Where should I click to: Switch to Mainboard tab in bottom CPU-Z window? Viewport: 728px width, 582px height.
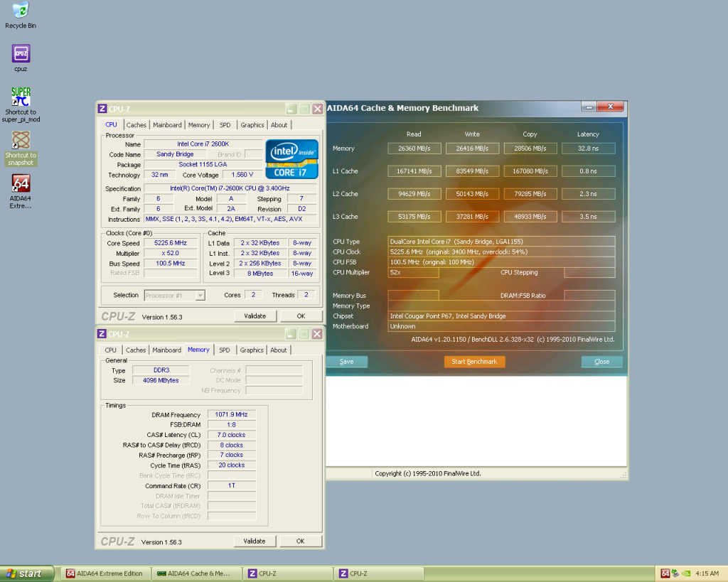[166, 350]
